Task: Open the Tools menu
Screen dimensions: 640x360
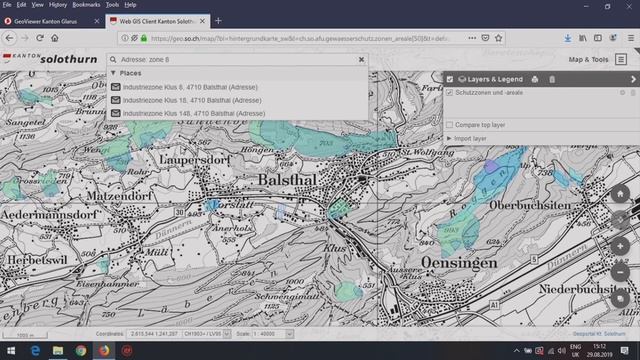Action: coord(112,5)
